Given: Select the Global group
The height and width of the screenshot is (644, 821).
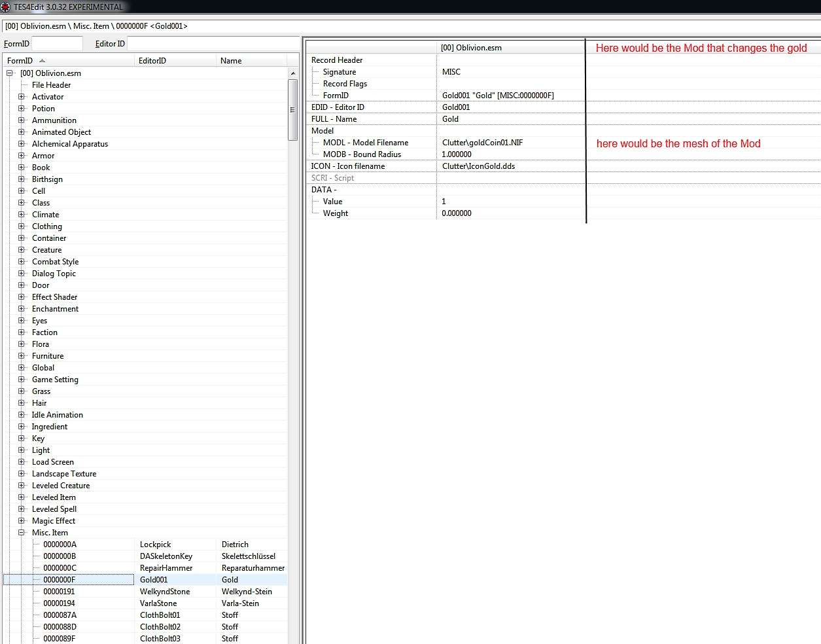Looking at the screenshot, I should tap(43, 368).
